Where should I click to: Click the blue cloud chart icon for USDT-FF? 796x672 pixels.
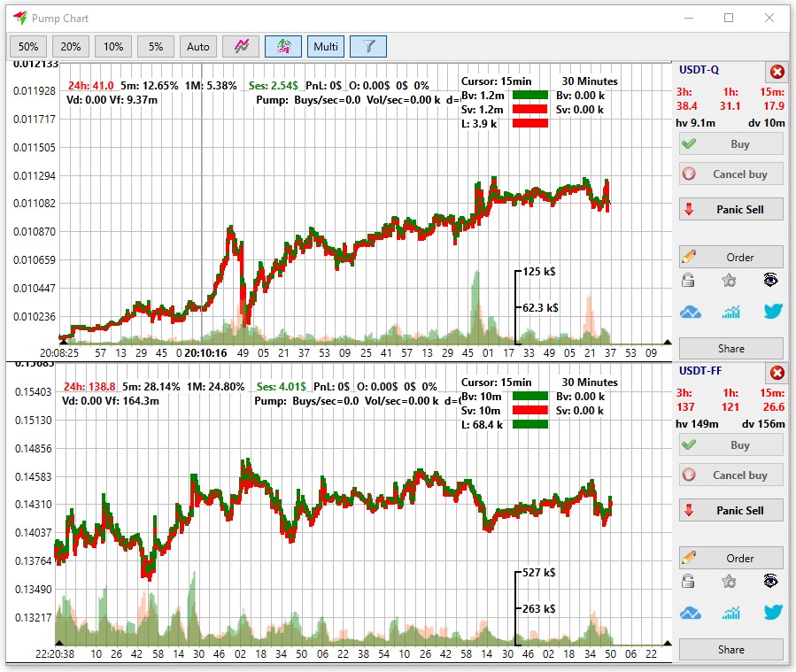click(690, 612)
